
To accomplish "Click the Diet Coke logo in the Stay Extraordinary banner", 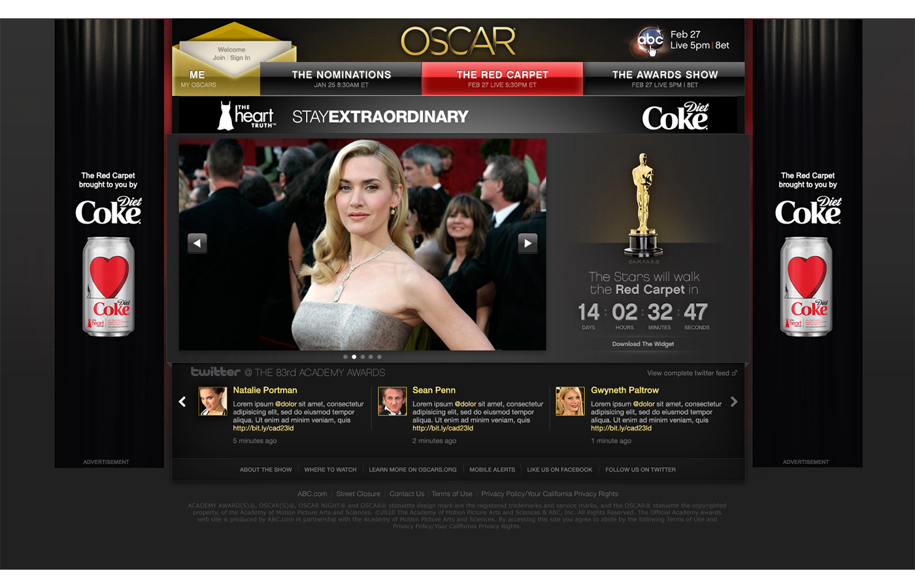I will [x=675, y=116].
